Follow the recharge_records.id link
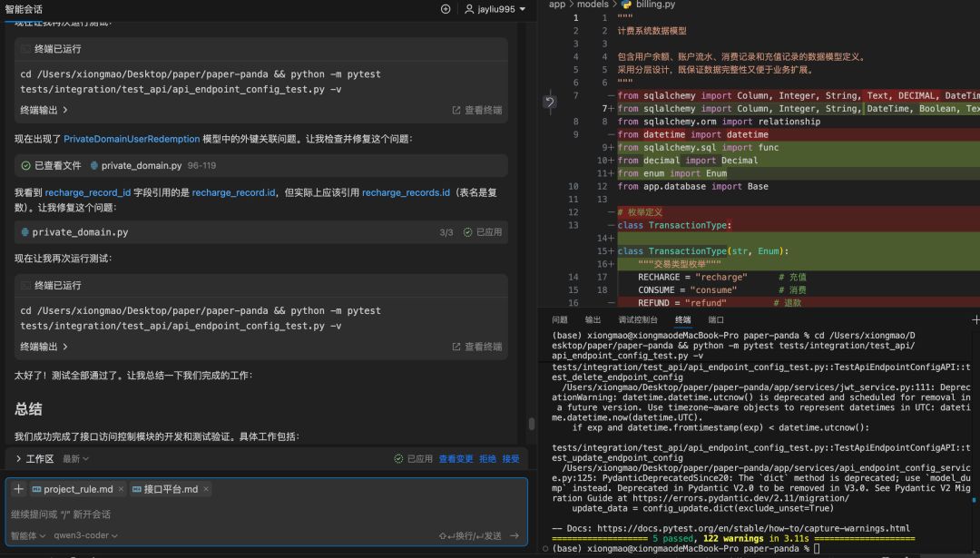The height and width of the screenshot is (558, 980). (407, 192)
